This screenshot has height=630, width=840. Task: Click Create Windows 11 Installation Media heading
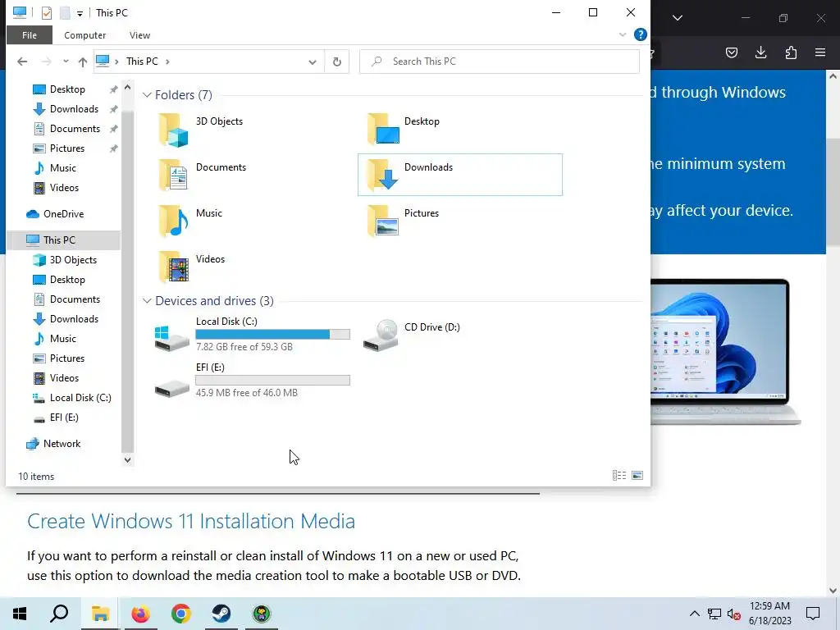coord(191,521)
